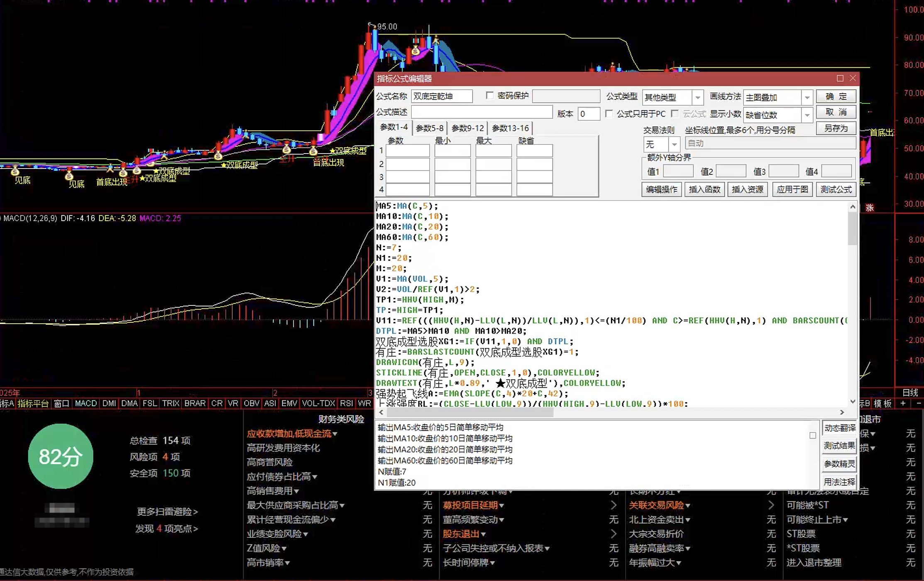This screenshot has width=924, height=581.
Task: Maximize the 指标公式编辑器 dialog
Action: pos(840,78)
